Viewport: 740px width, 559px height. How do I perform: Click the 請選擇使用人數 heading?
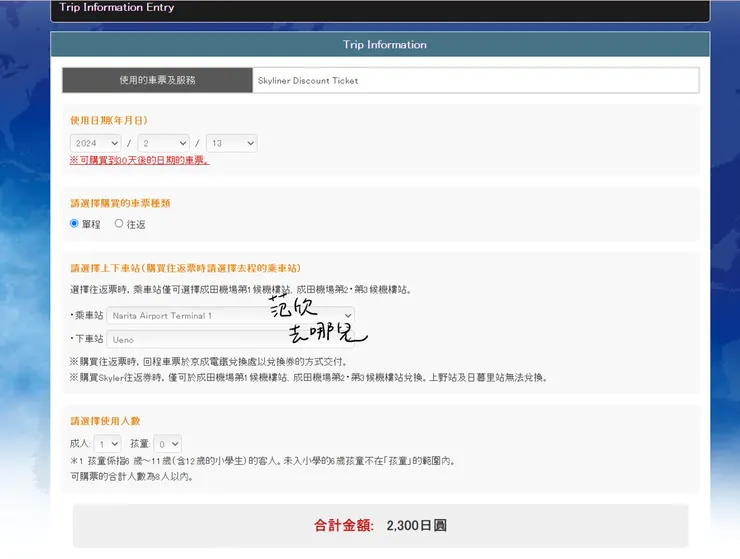coord(105,421)
